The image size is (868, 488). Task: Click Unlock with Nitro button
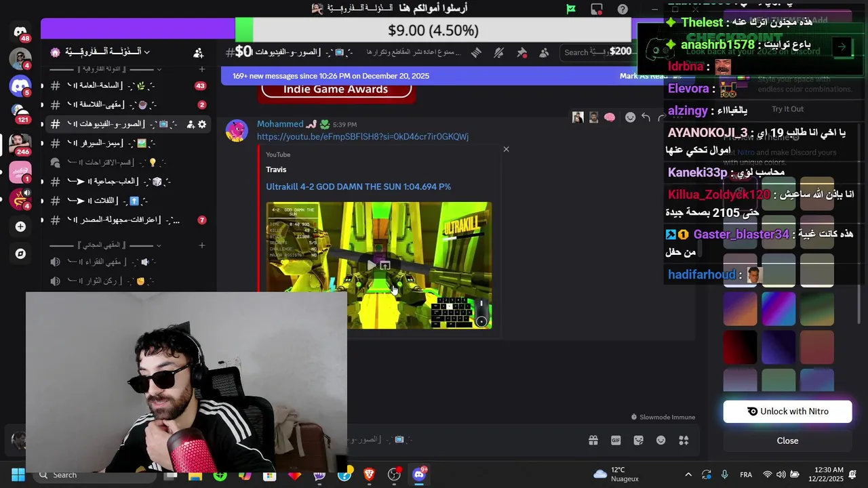point(787,411)
